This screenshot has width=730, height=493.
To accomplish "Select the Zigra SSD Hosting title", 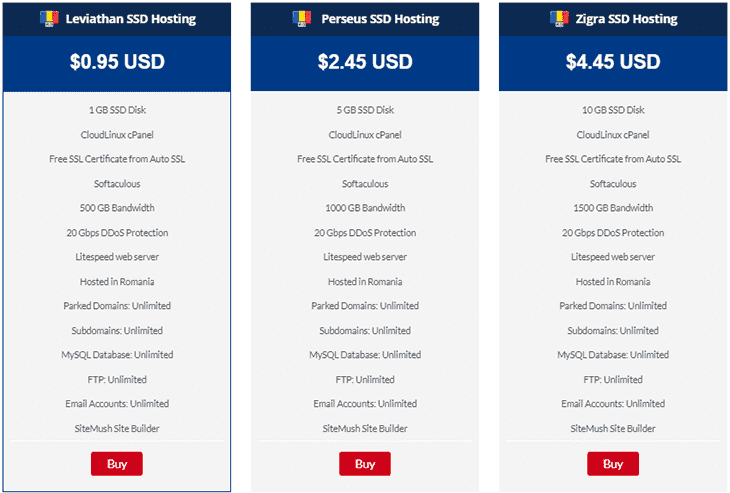I will 626,19.
